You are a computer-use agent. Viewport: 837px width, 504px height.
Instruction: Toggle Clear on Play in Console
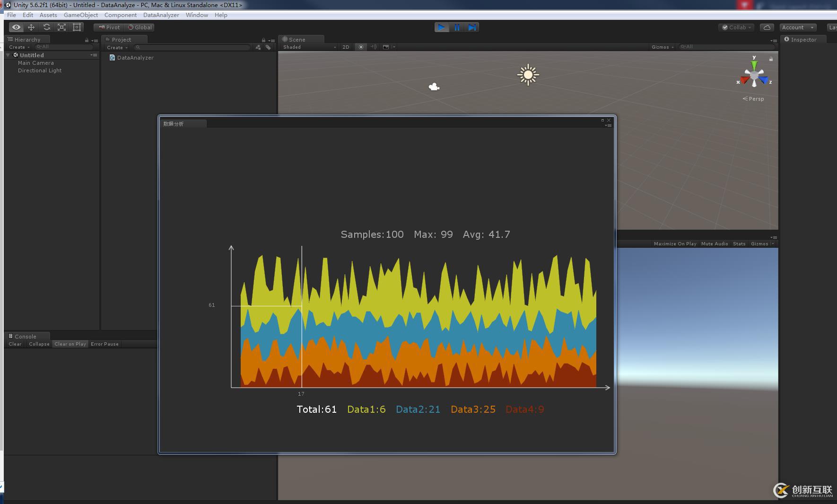[x=70, y=344]
